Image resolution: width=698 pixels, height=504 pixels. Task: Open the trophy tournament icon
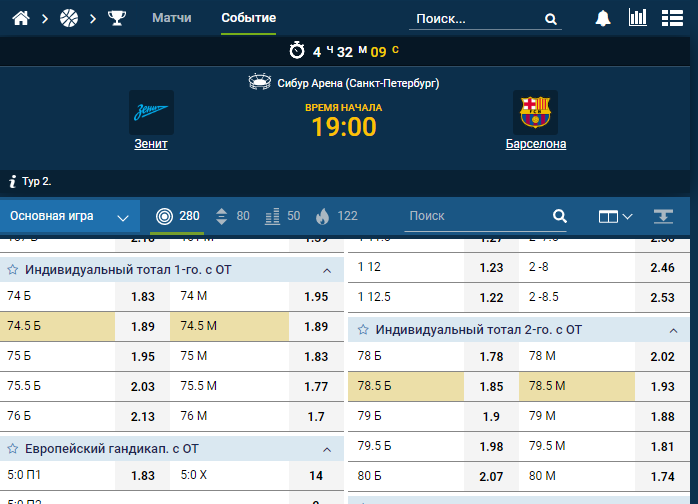[117, 18]
